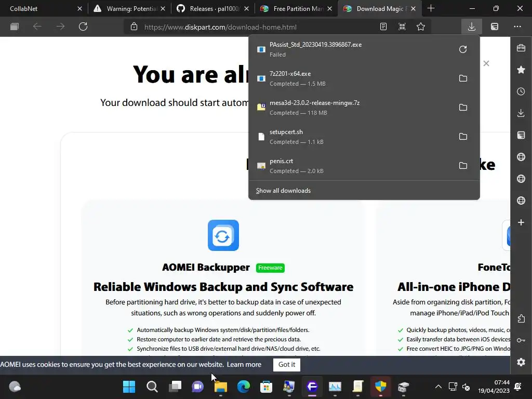
Task: Open sidebar History clock
Action: (521, 91)
